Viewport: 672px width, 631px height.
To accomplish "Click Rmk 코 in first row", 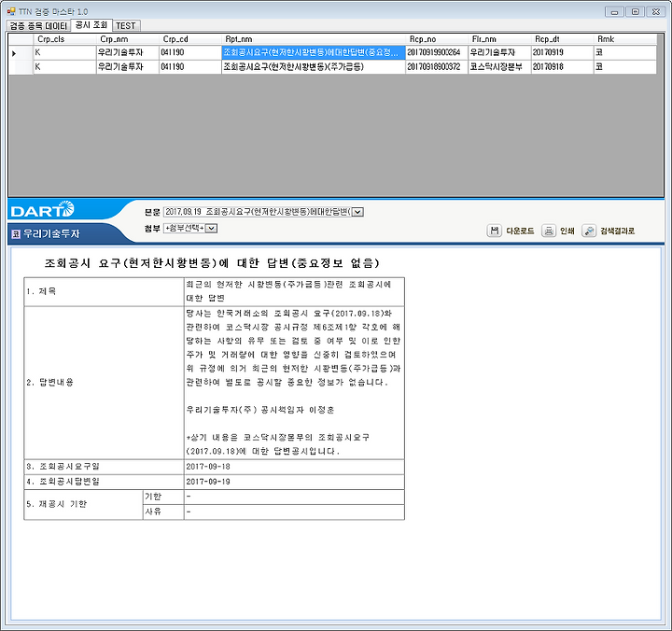I will point(624,52).
